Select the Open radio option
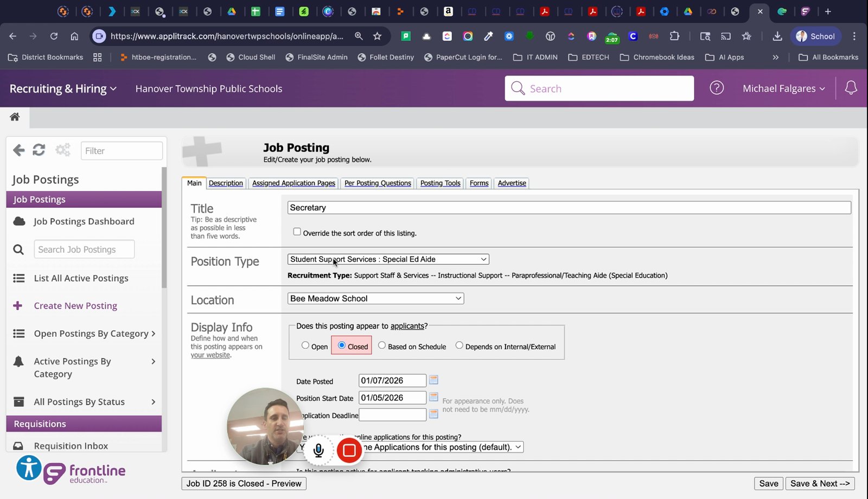Screen dimensions: 868x499 coord(305,345)
